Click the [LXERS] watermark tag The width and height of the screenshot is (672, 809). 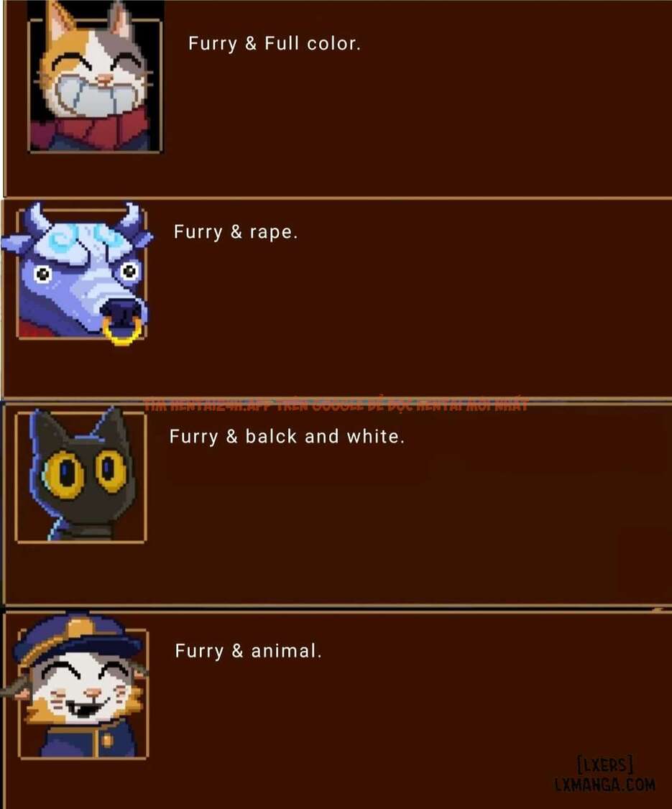[605, 764]
